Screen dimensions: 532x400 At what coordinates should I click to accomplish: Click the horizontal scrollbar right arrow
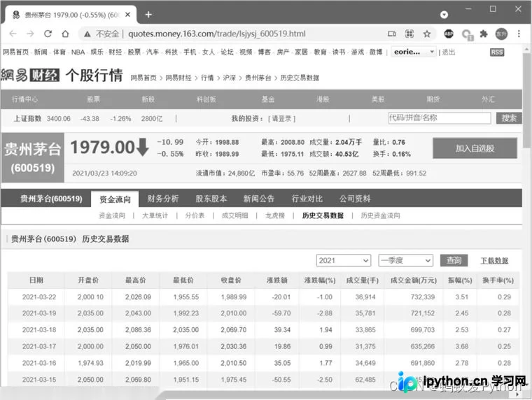coord(518,394)
